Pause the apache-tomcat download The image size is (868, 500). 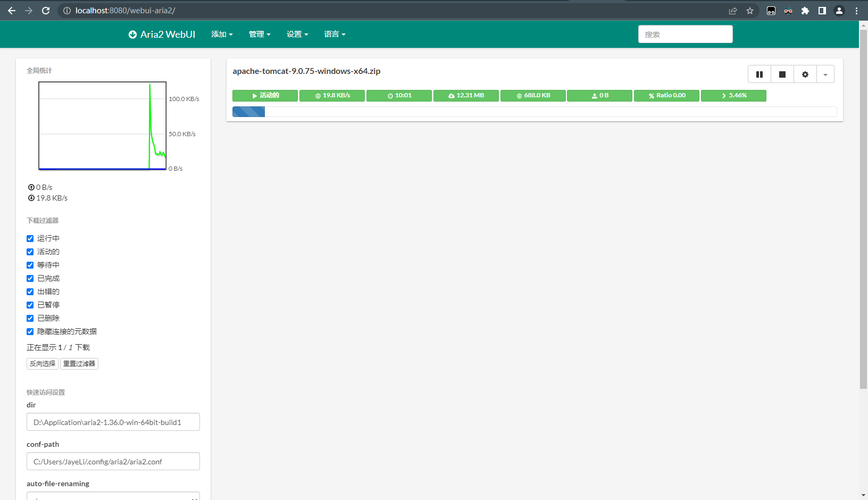pos(759,74)
